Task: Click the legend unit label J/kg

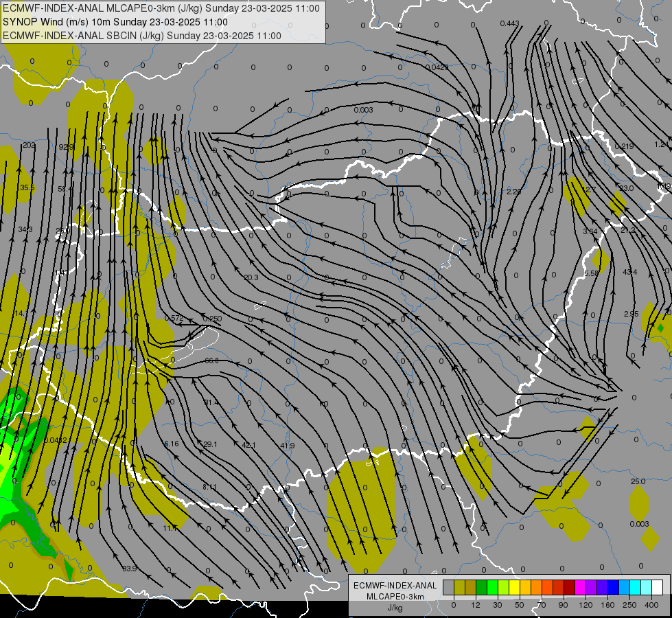Action: (395, 608)
